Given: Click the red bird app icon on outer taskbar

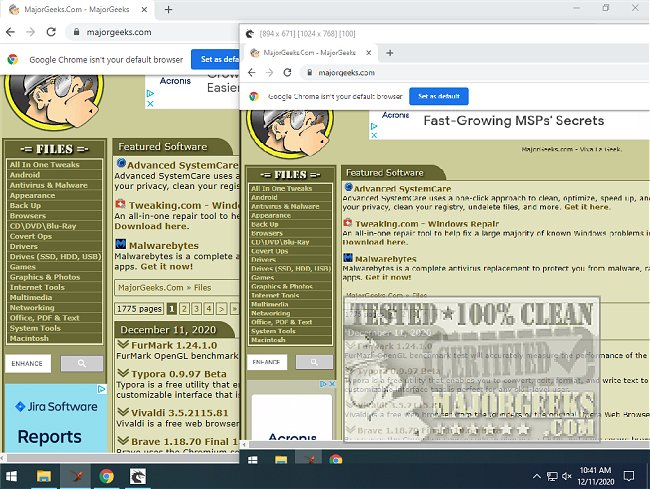Looking at the screenshot, I should pyautogui.click(x=76, y=476).
